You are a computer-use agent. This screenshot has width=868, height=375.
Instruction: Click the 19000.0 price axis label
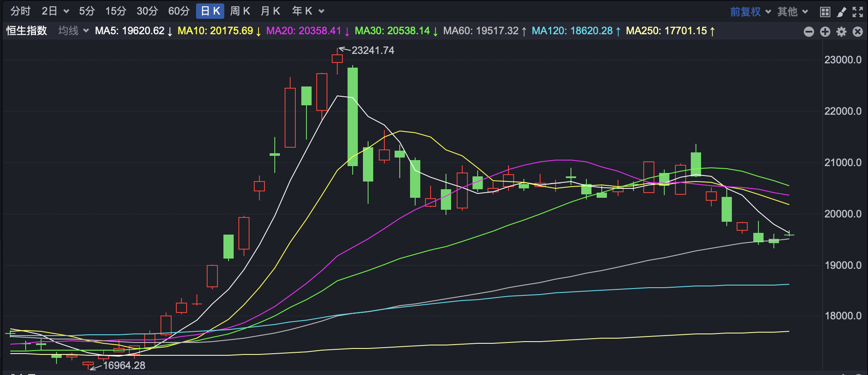pyautogui.click(x=843, y=265)
